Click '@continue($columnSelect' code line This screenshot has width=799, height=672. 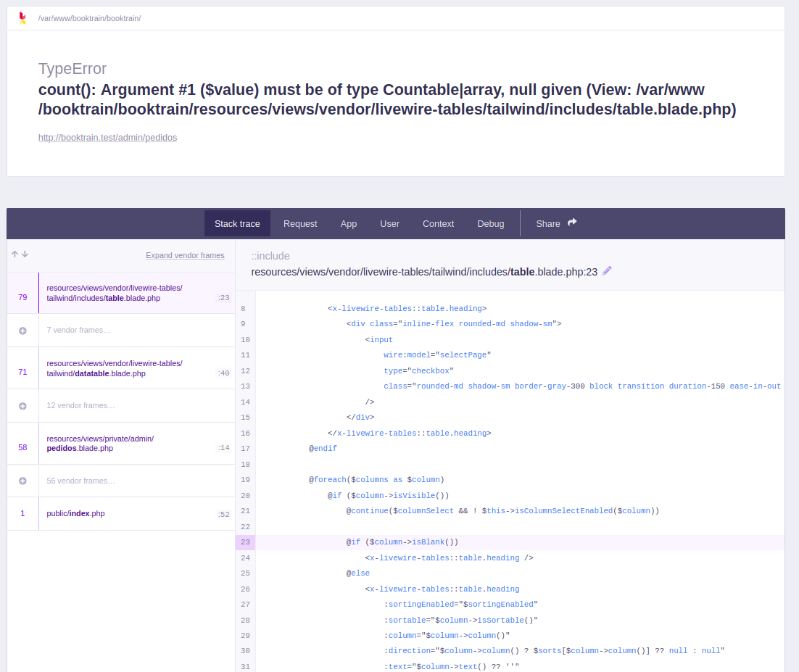tap(502, 511)
